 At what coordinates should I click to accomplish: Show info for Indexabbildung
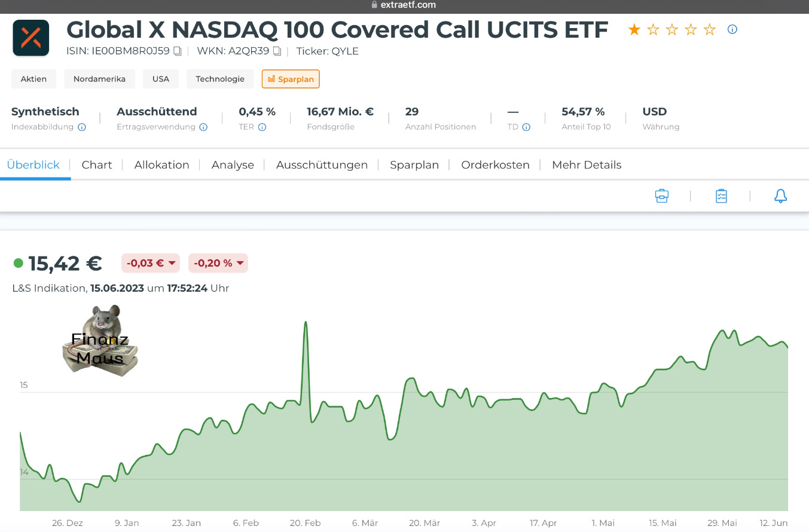coord(82,127)
